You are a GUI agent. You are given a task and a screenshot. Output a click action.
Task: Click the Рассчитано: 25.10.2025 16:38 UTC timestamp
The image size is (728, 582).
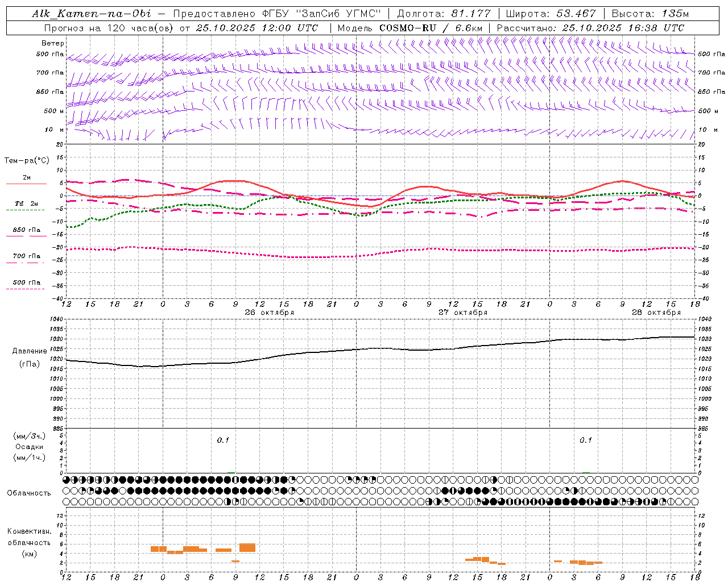[590, 28]
